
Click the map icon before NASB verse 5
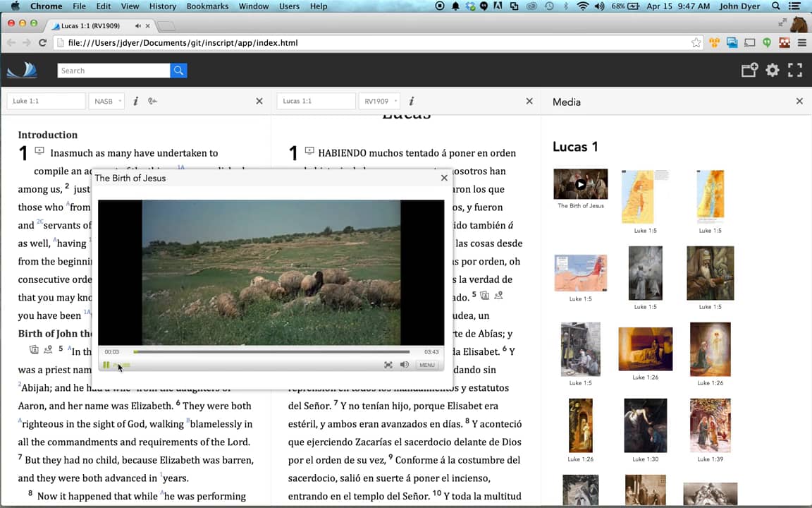pyautogui.click(x=48, y=349)
